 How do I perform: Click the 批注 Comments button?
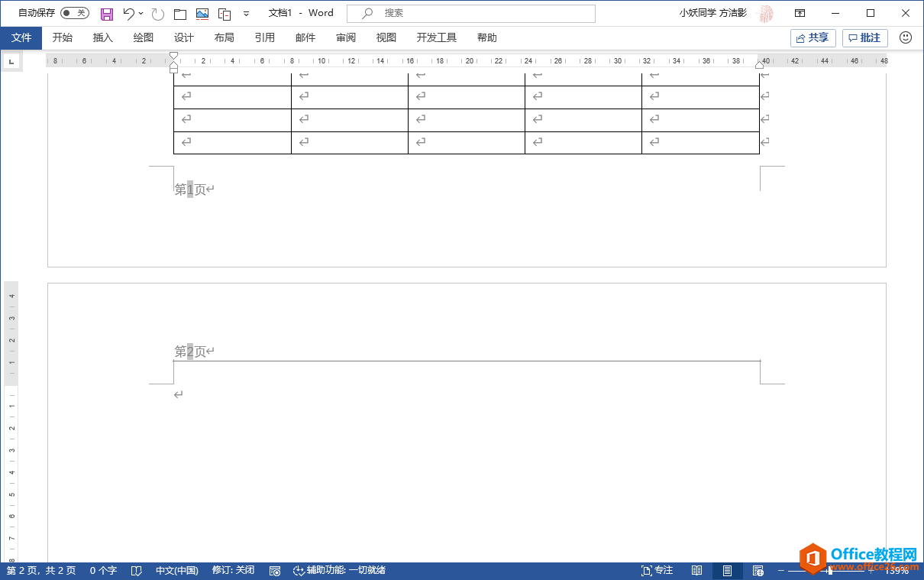pyautogui.click(x=865, y=37)
